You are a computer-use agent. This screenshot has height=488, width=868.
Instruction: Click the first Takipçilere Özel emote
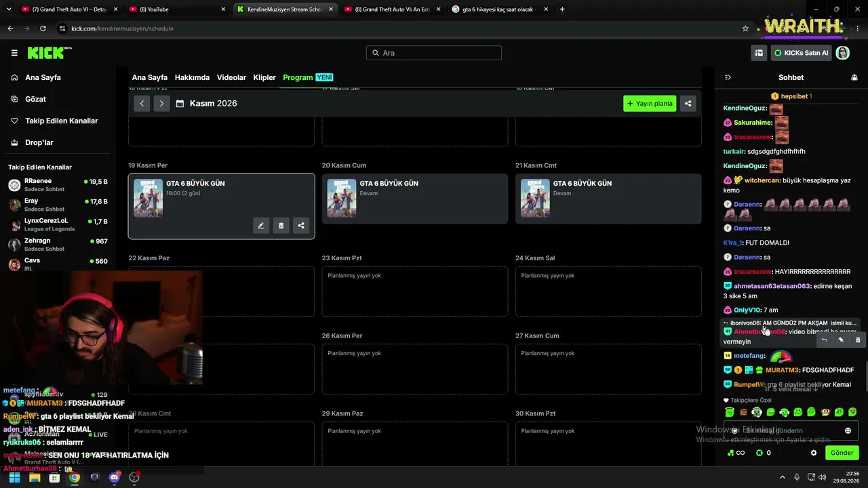(730, 412)
